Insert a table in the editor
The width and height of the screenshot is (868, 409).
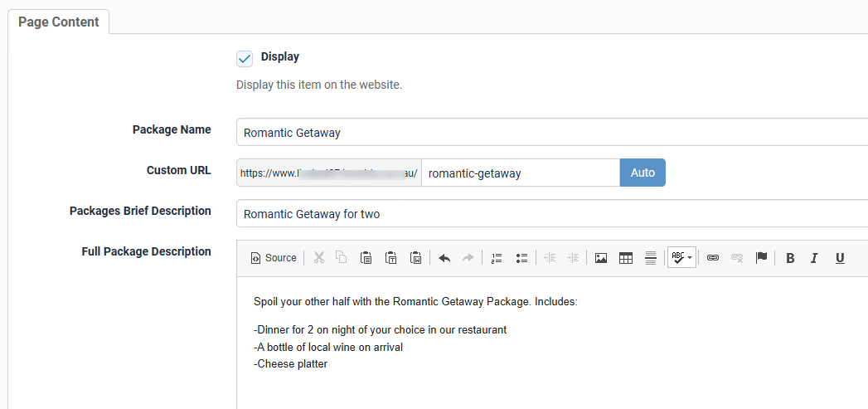click(x=626, y=258)
